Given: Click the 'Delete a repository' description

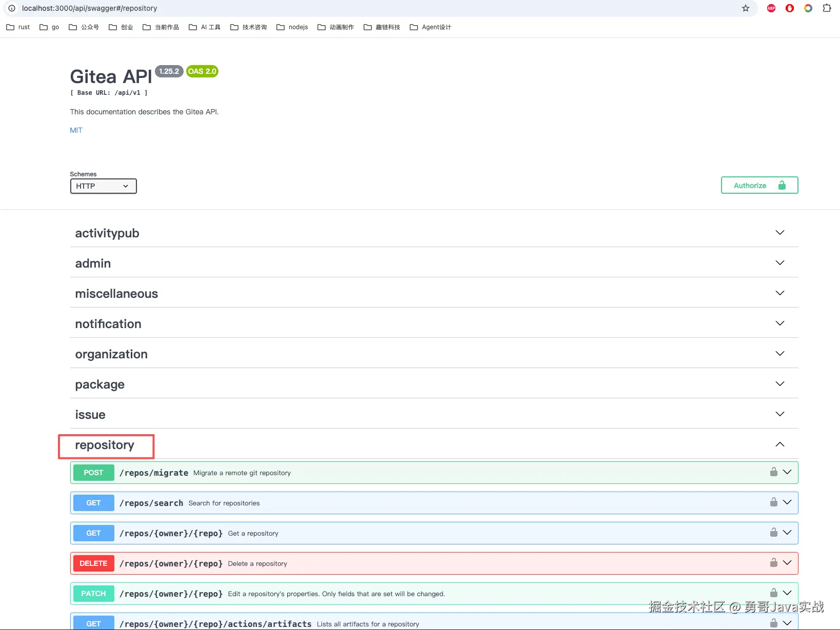Looking at the screenshot, I should pyautogui.click(x=257, y=563).
